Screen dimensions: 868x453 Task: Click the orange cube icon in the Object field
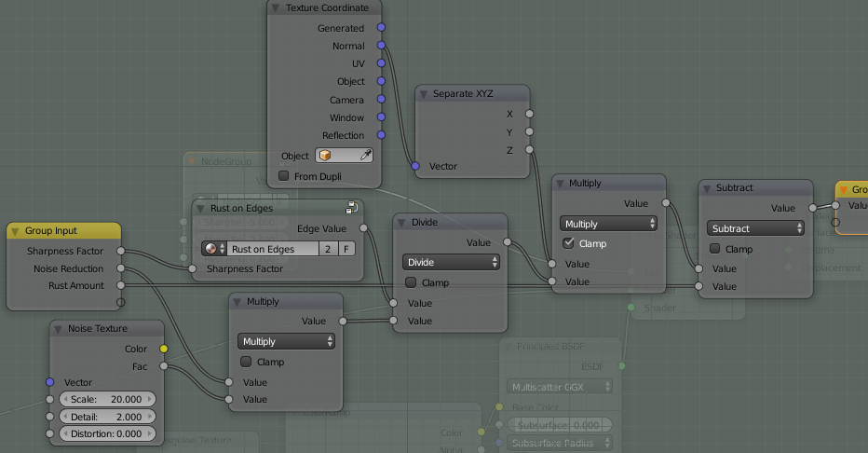tap(325, 156)
